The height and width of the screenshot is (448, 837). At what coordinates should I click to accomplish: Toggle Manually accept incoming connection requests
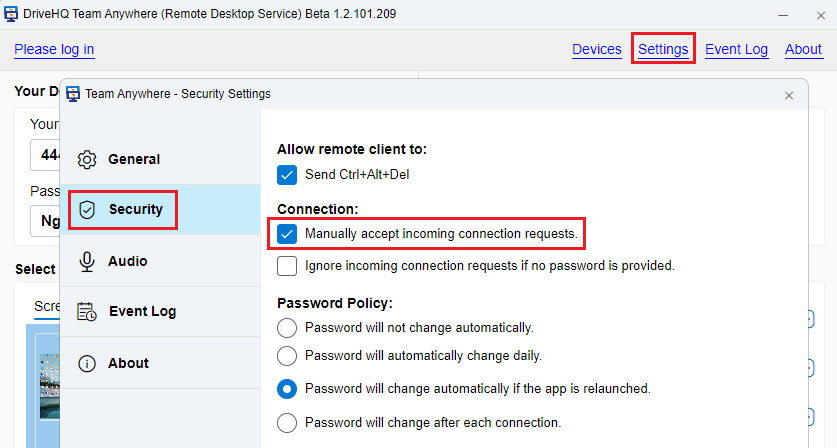point(287,234)
